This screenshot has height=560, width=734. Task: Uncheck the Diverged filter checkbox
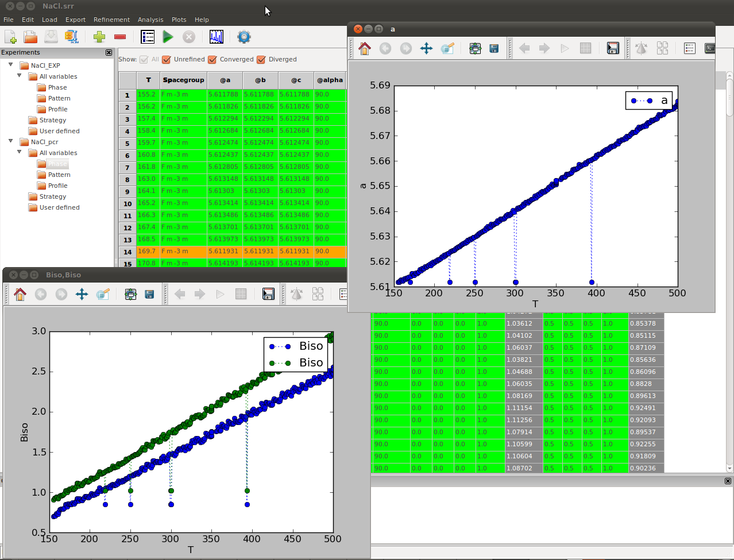tap(261, 60)
